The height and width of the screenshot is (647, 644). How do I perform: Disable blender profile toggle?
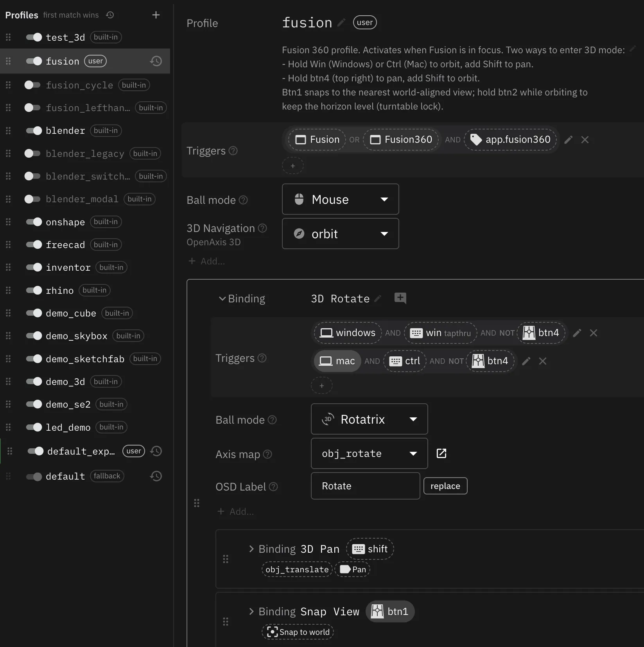point(34,131)
